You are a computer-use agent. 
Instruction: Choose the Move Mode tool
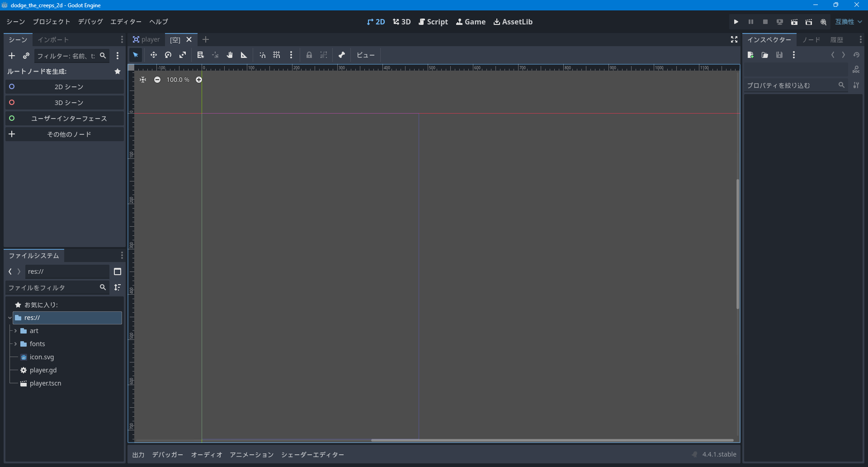154,55
